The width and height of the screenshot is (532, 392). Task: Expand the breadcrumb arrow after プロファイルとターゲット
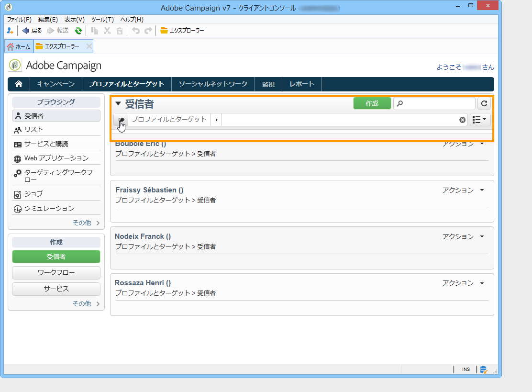pos(216,120)
